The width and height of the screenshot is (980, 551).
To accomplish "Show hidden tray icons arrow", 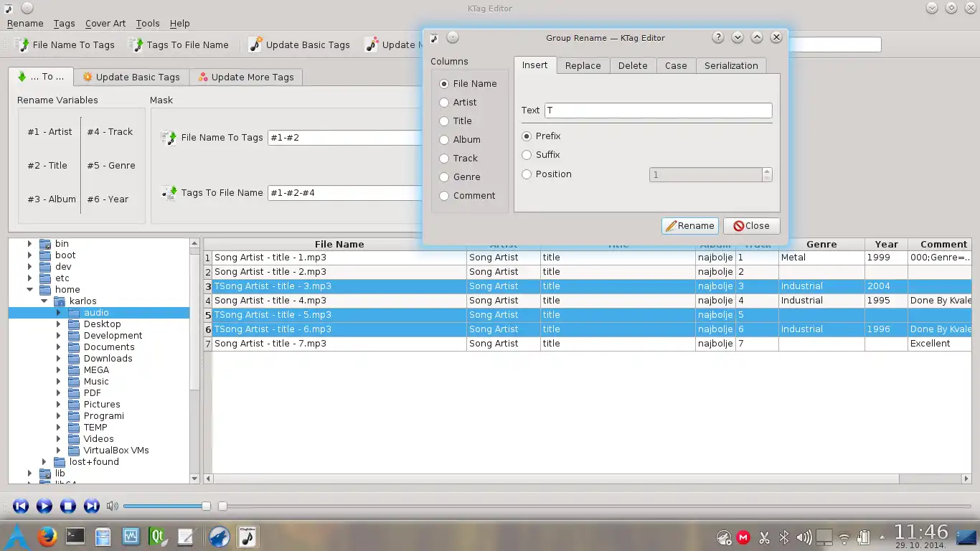I will [x=882, y=537].
